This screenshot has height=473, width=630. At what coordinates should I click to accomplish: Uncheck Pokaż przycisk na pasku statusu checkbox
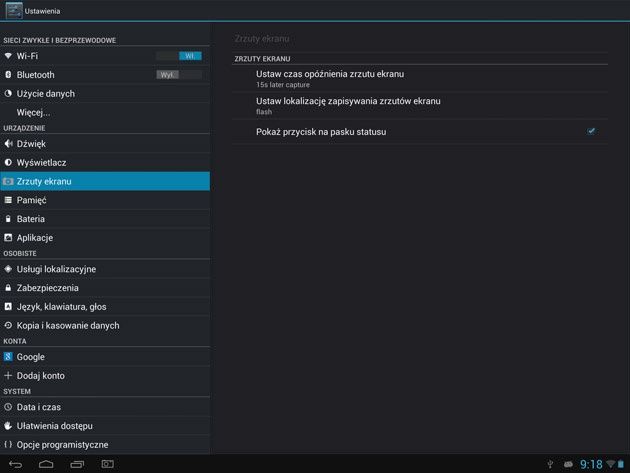point(591,131)
